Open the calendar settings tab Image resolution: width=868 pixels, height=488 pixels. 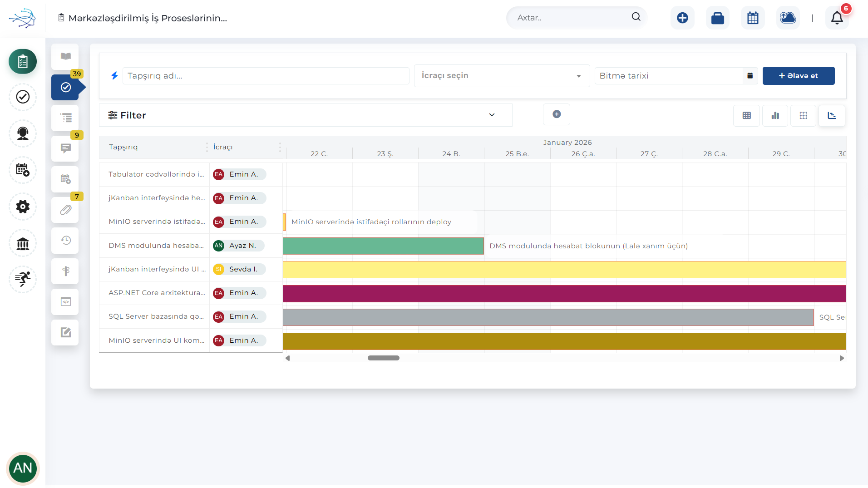pyautogui.click(x=65, y=179)
